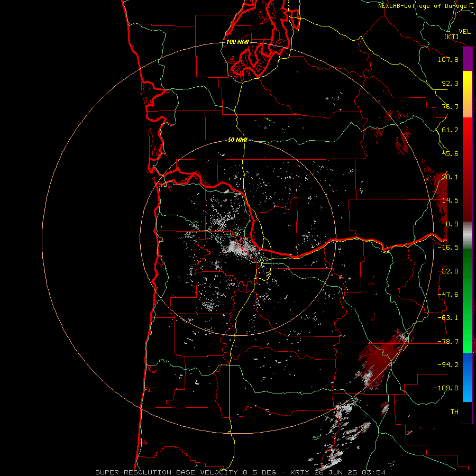Click the -94.2 velocity scale value

448,364
